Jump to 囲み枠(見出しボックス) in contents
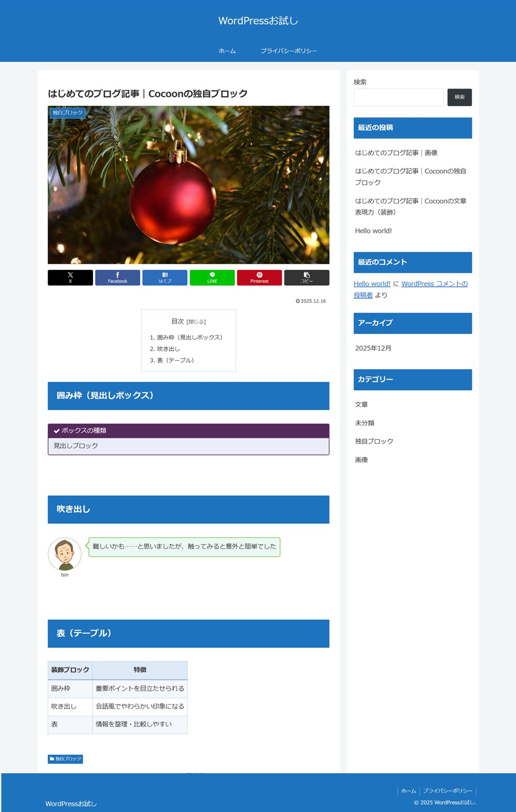This screenshot has width=516, height=812. click(x=189, y=337)
